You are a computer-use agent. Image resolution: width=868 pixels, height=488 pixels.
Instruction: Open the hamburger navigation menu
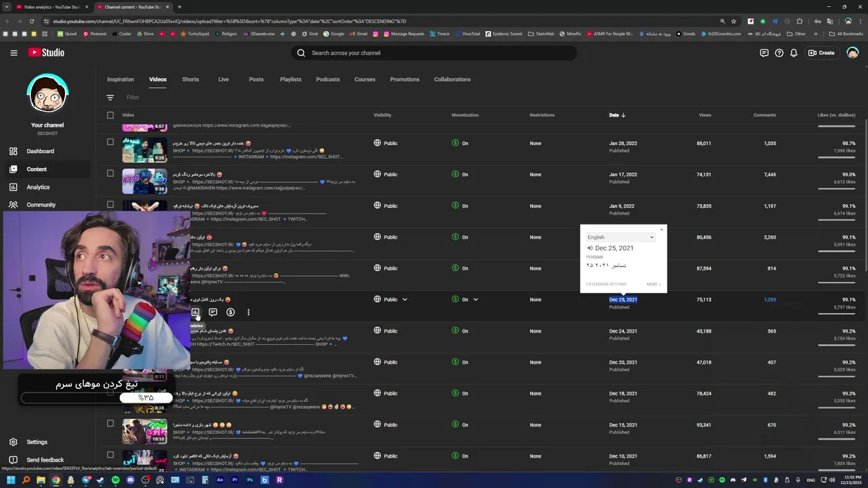click(x=14, y=53)
